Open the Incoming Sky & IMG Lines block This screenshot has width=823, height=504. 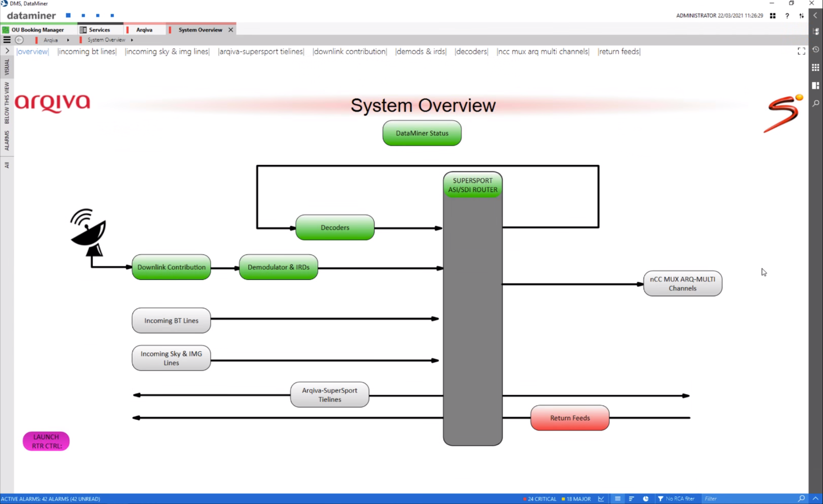click(172, 358)
